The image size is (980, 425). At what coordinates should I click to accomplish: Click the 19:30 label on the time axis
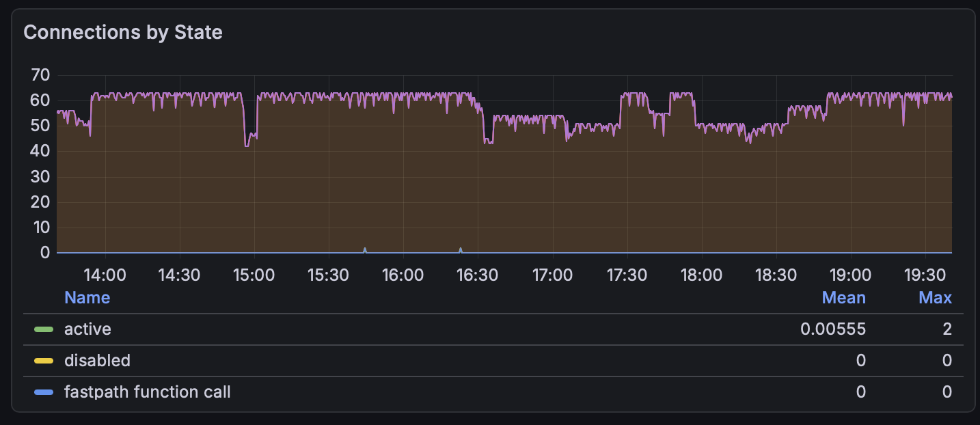923,275
